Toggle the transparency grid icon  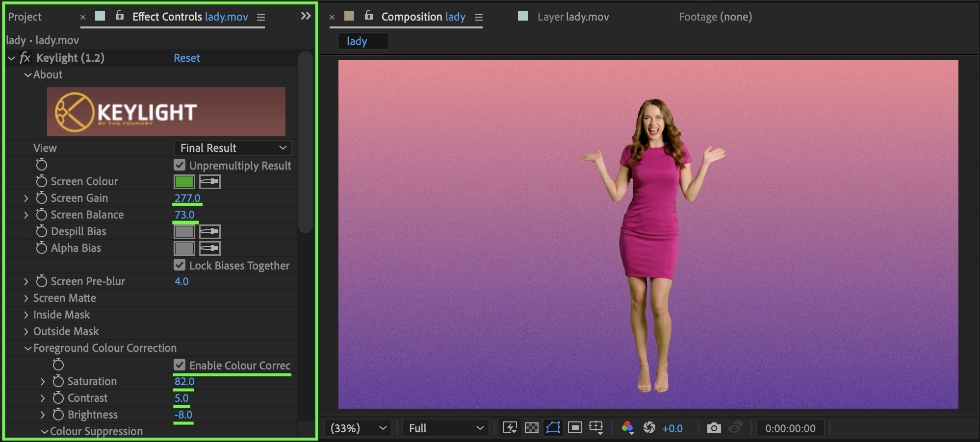(x=531, y=428)
